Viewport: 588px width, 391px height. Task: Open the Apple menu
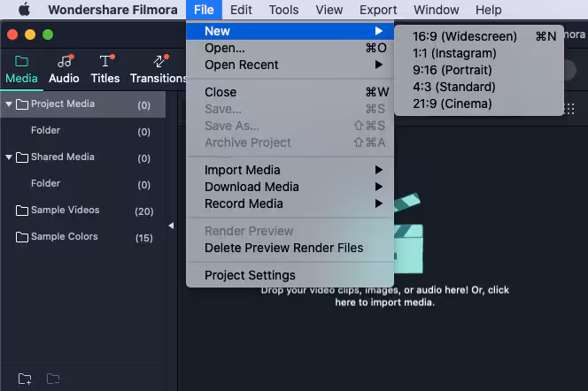(25, 10)
